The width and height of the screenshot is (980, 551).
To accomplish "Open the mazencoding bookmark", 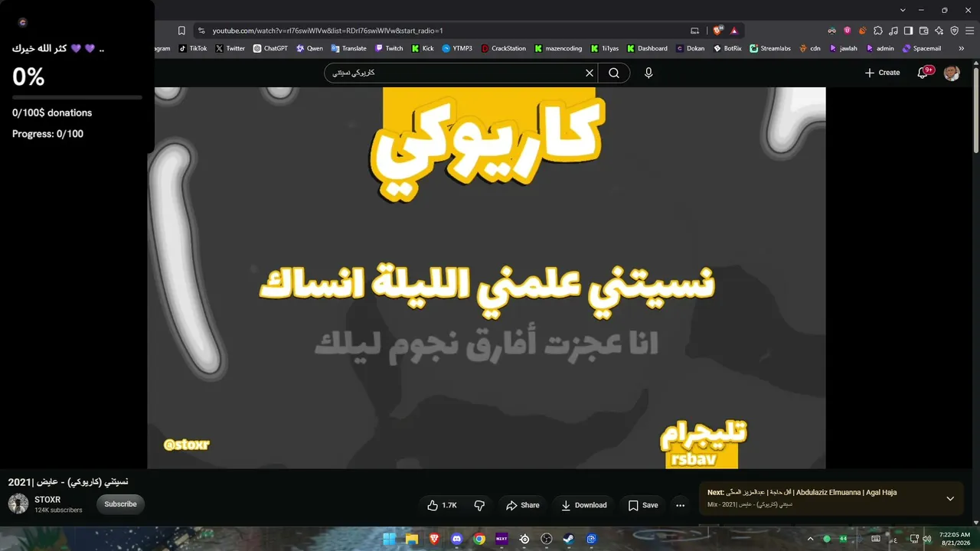I will [x=559, y=48].
